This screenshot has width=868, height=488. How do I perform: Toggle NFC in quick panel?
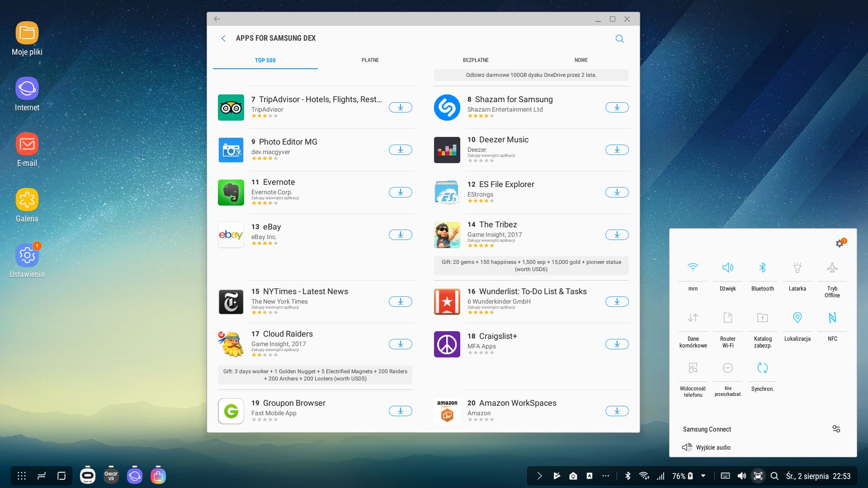[832, 318]
